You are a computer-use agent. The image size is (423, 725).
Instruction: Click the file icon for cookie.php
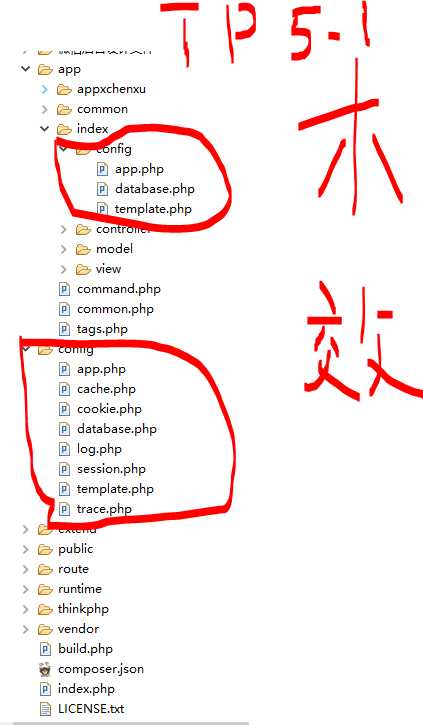coord(64,409)
